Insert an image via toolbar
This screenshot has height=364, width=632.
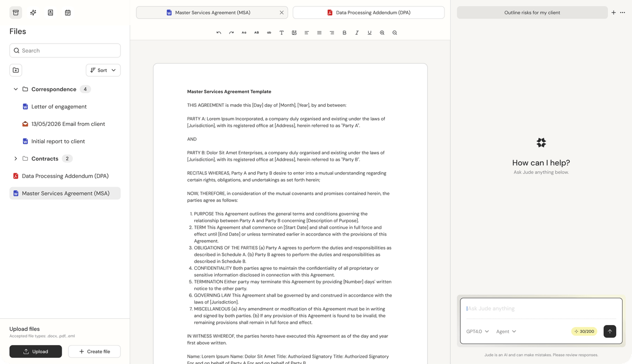click(x=294, y=33)
